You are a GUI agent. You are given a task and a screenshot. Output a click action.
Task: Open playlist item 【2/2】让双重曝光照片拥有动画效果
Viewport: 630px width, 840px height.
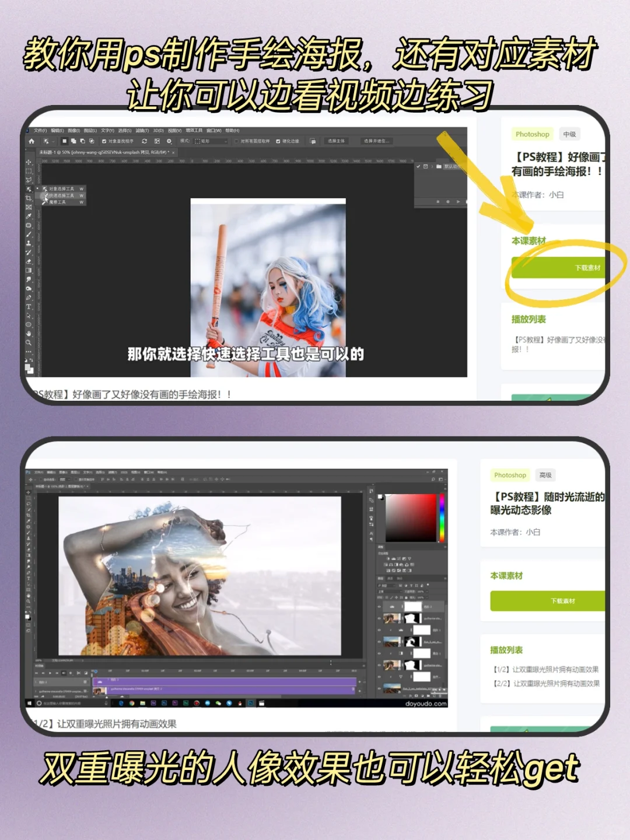click(x=546, y=683)
